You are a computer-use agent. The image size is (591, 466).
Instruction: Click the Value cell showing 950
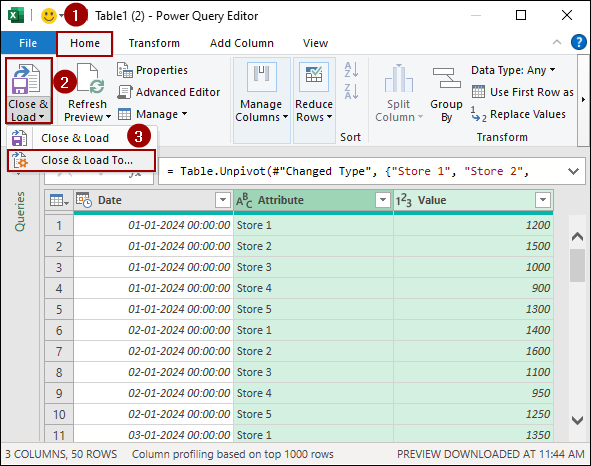(x=473, y=393)
